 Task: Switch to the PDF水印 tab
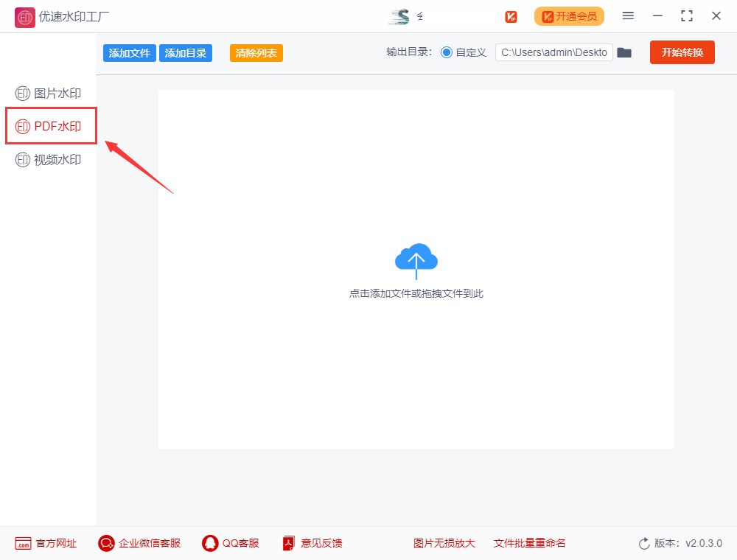[49, 127]
